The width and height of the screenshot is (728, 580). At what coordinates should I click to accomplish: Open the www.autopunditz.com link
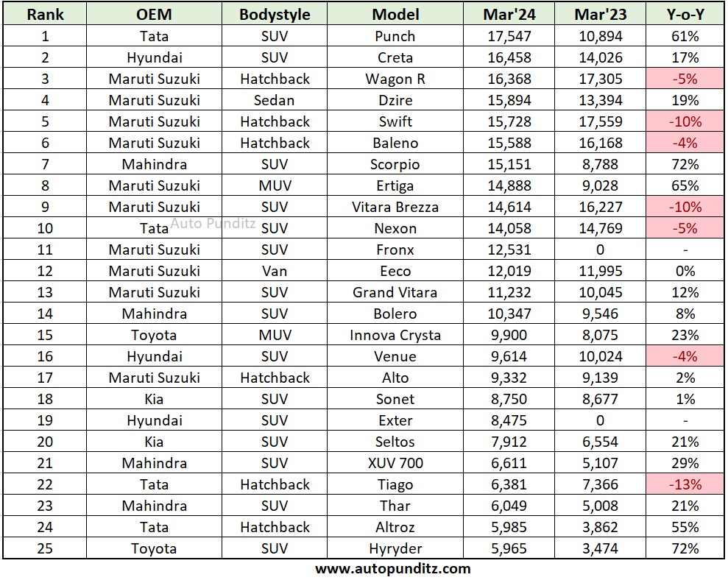(x=393, y=568)
